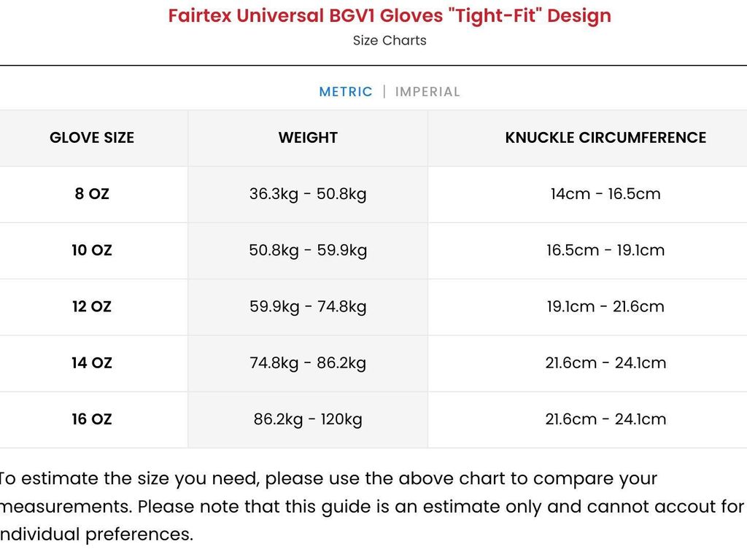747x560 pixels.
Task: Click the 36.3kg - 50.8kg weight cell
Action: 308,194
